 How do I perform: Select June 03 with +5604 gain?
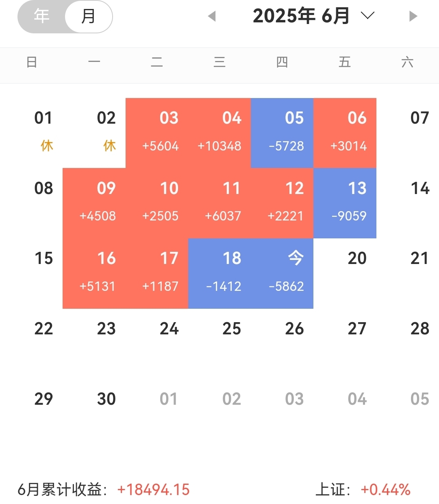click(157, 133)
